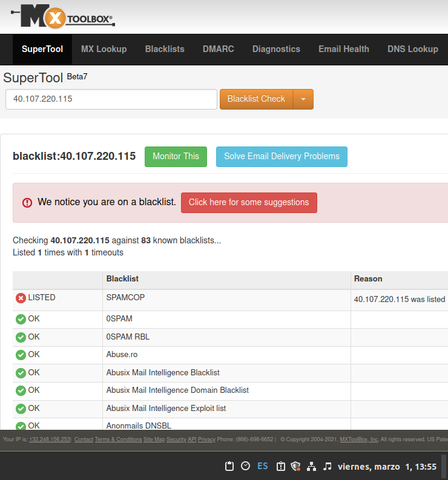Click the green check icon for Abuse.ro
448x480 pixels.
point(21,355)
